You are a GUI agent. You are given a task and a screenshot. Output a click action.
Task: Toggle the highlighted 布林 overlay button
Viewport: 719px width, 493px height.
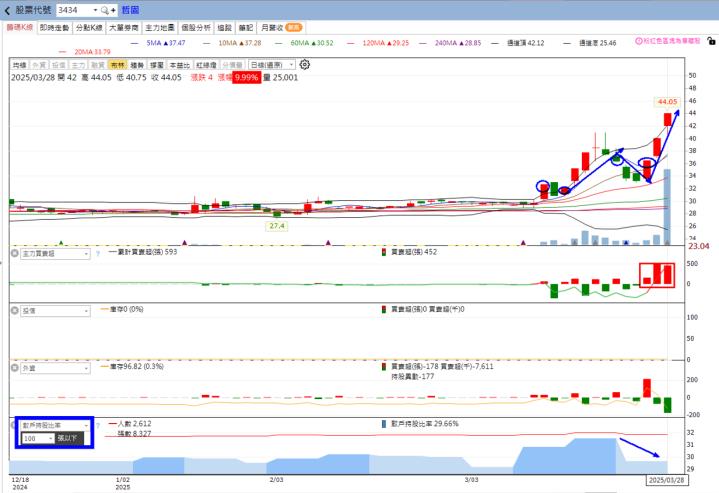click(118, 65)
